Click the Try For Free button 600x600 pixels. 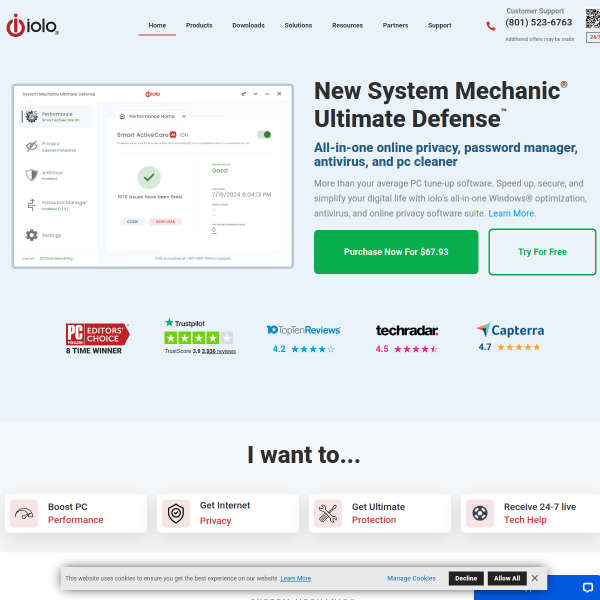point(542,252)
